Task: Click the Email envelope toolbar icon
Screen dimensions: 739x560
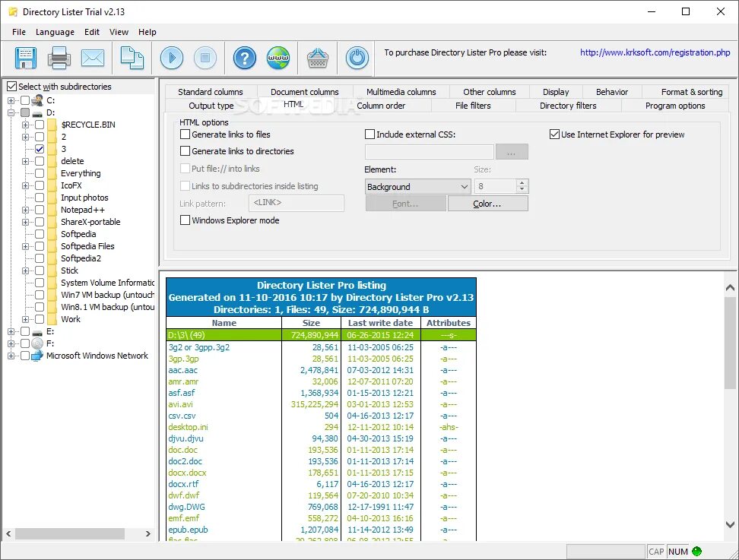Action: coord(93,58)
